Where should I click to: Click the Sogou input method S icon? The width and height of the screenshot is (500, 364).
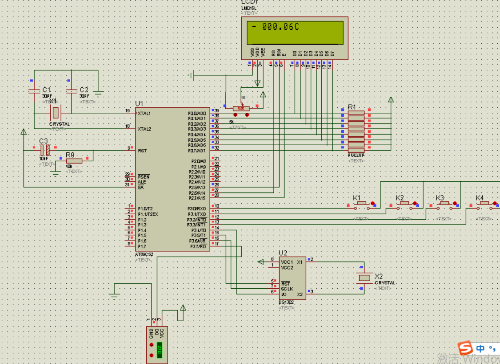pyautogui.click(x=465, y=348)
